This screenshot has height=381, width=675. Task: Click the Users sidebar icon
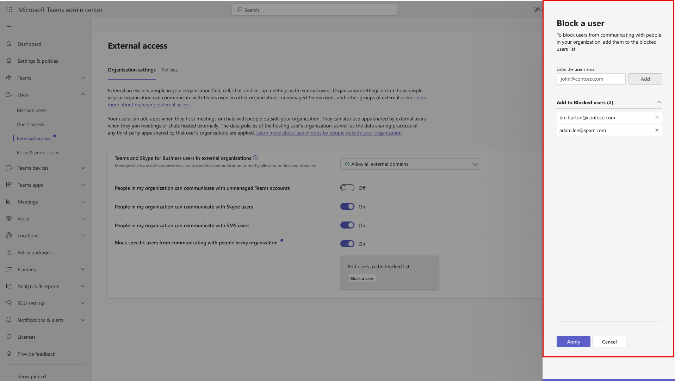[x=9, y=95]
